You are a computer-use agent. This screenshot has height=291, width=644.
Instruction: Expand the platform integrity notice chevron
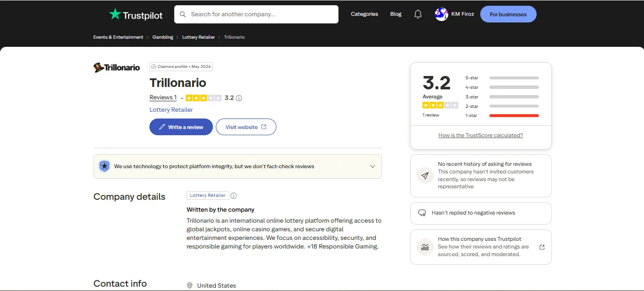372,166
